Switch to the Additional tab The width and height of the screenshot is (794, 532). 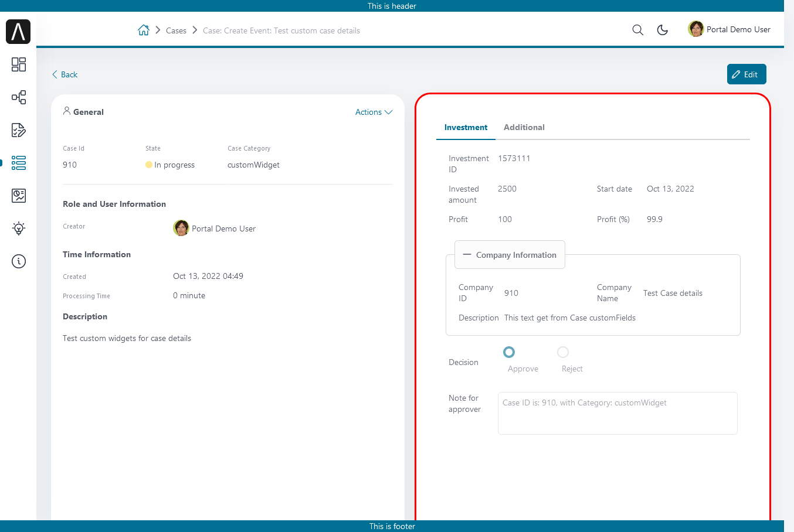click(x=524, y=127)
